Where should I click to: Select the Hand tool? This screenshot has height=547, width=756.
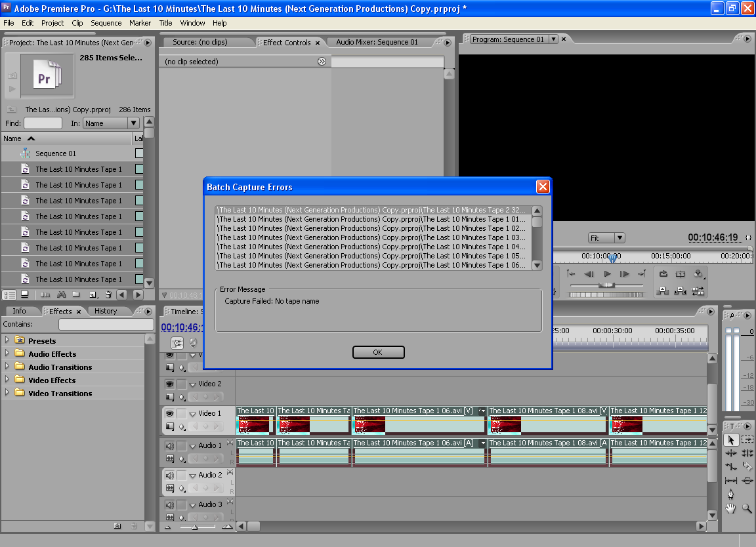(x=731, y=508)
